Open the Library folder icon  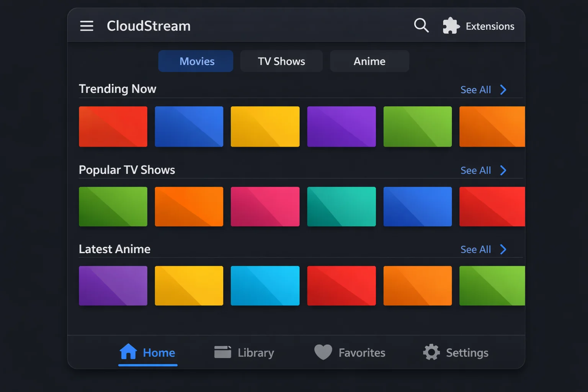(222, 352)
